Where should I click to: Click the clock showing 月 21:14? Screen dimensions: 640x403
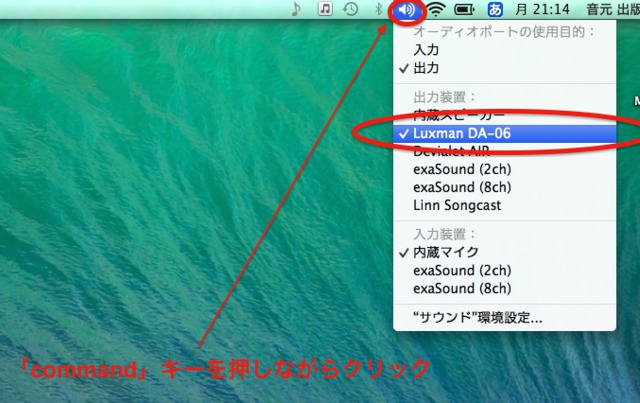coord(542,9)
